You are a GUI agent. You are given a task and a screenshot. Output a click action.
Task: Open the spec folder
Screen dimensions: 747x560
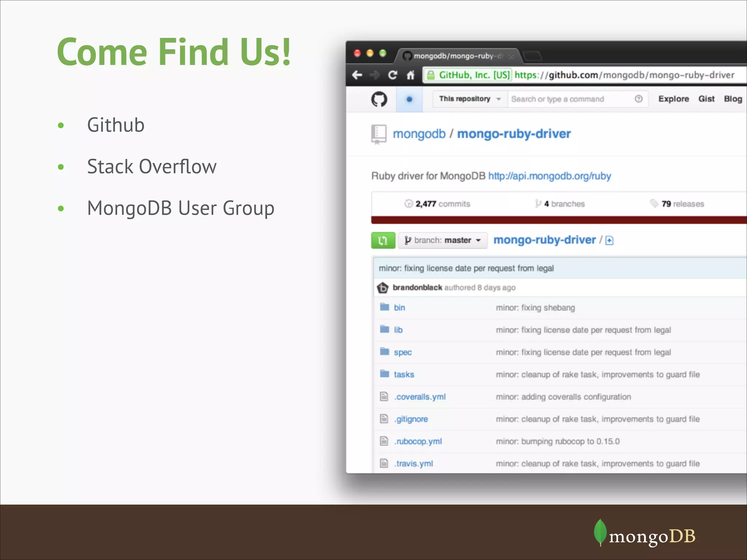(403, 353)
